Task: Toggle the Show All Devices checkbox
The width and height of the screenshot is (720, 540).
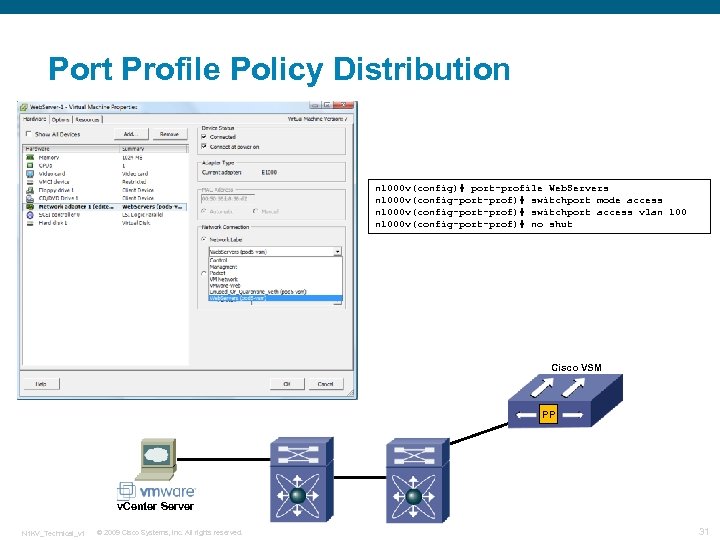Action: point(28,134)
